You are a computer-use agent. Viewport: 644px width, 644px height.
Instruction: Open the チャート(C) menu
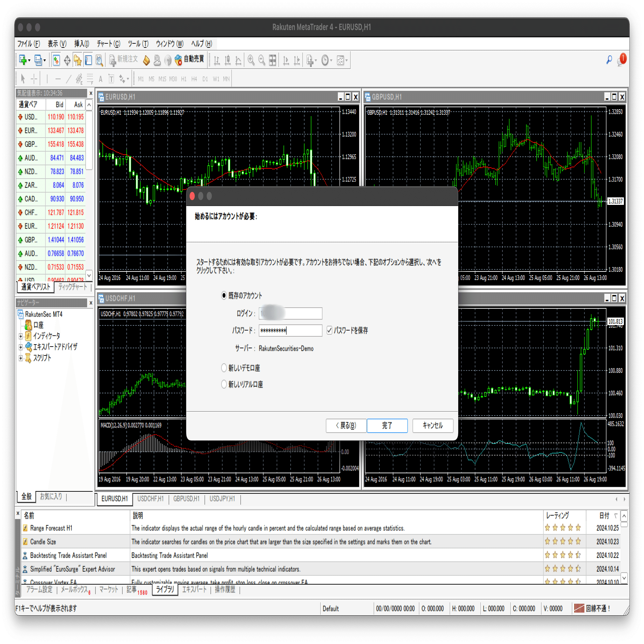coord(109,44)
